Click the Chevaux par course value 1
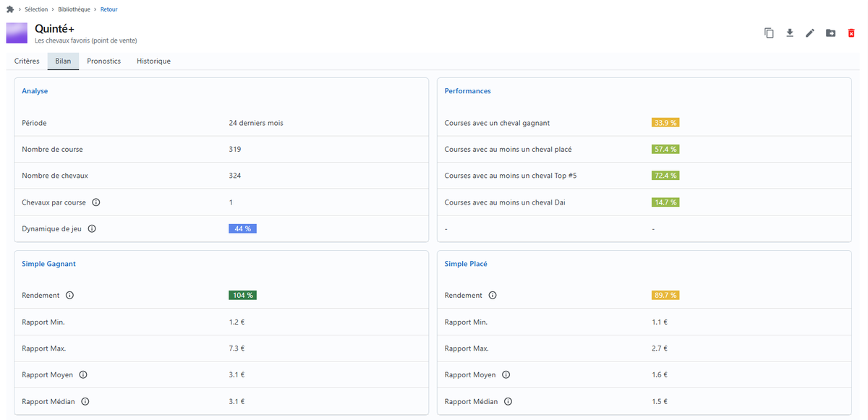 click(x=231, y=202)
